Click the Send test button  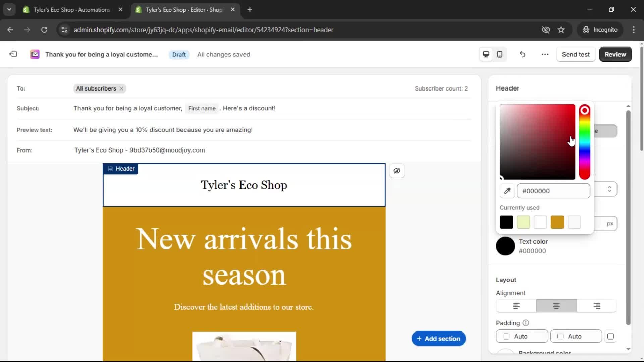point(576,54)
